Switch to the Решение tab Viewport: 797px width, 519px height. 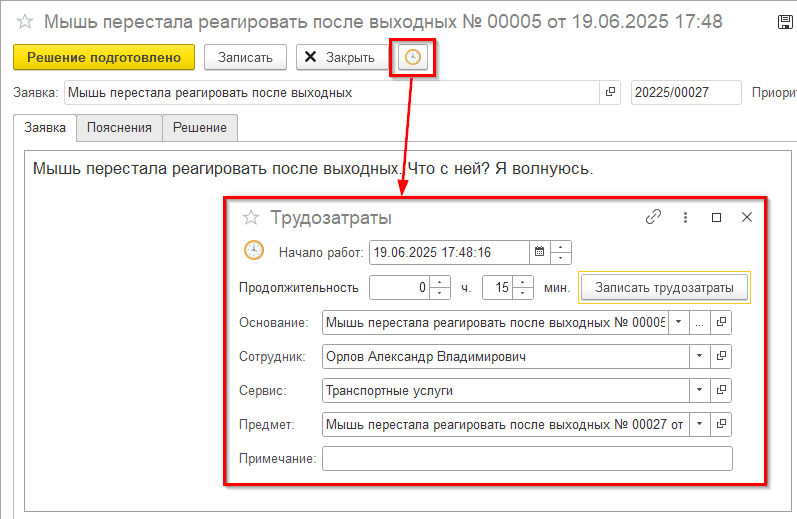coord(200,128)
